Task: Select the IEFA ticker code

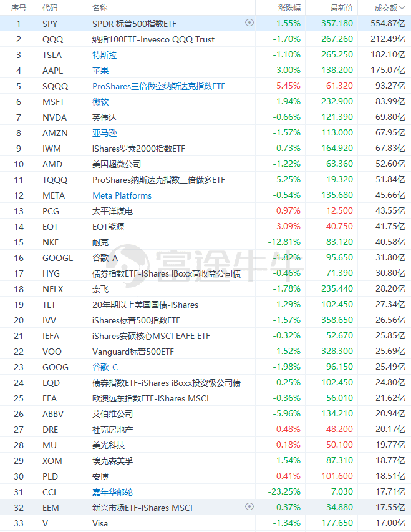Action: [51, 336]
